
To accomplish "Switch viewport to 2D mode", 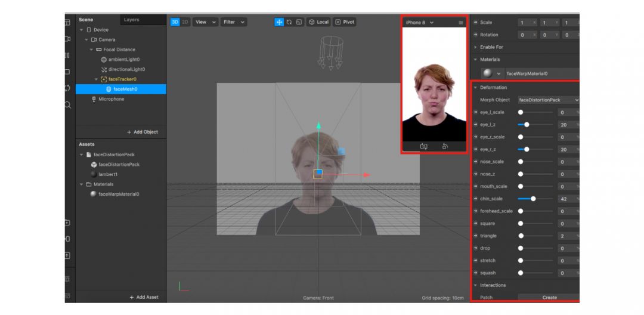I will coord(185,22).
